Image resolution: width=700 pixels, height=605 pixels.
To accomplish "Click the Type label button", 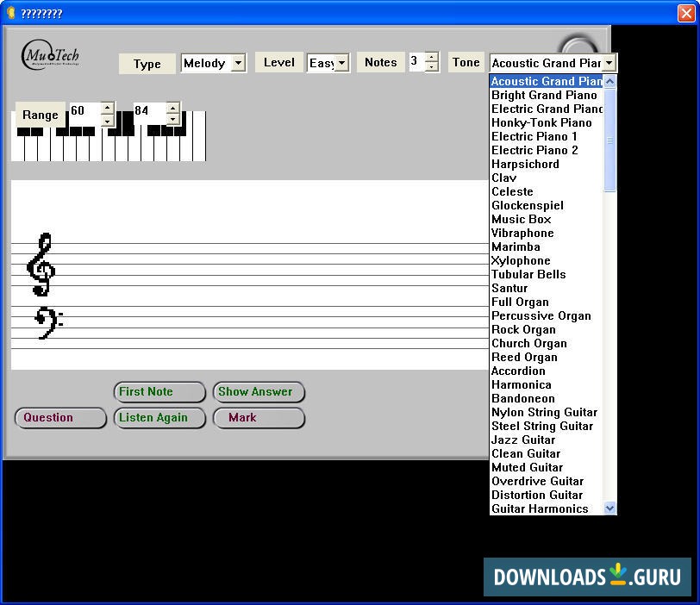I will pos(147,64).
